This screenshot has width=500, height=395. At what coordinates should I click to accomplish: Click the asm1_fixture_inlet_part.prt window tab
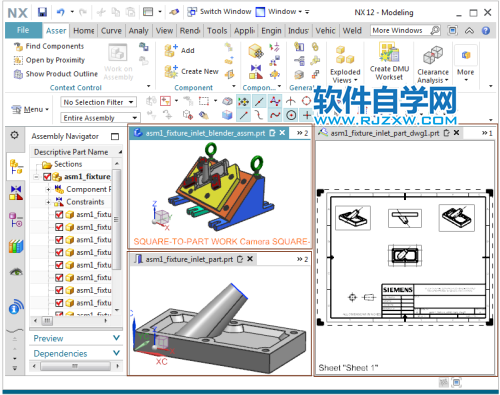(x=189, y=259)
